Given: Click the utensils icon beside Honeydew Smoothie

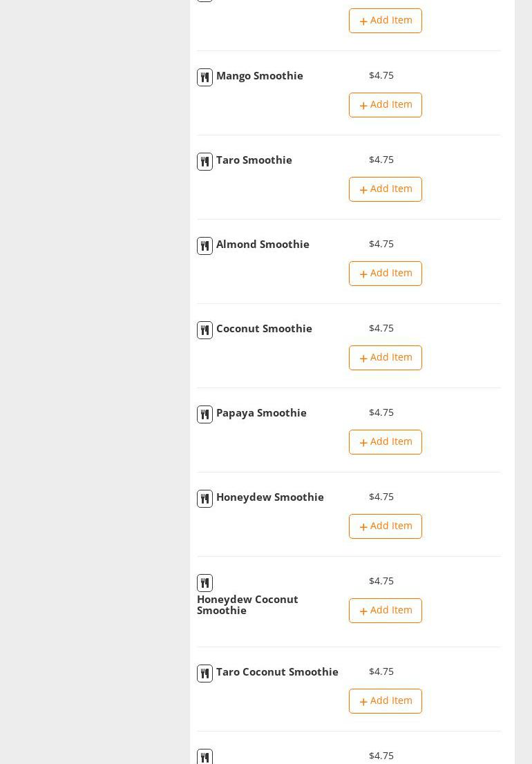Looking at the screenshot, I should click(205, 499).
